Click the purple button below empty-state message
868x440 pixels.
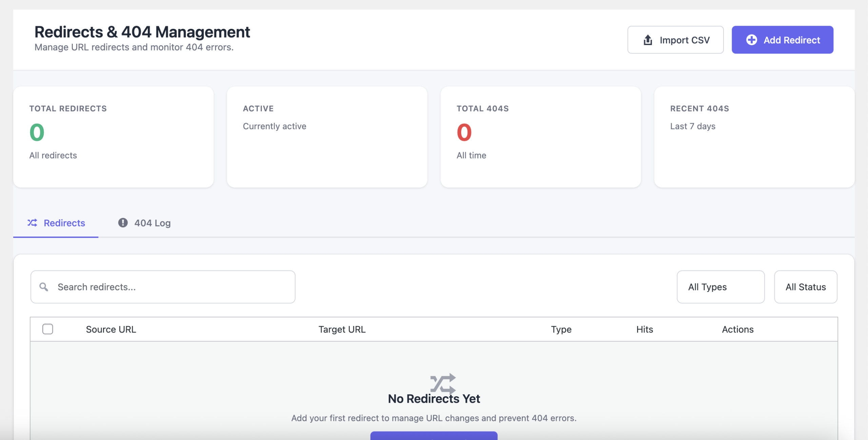tap(434, 436)
